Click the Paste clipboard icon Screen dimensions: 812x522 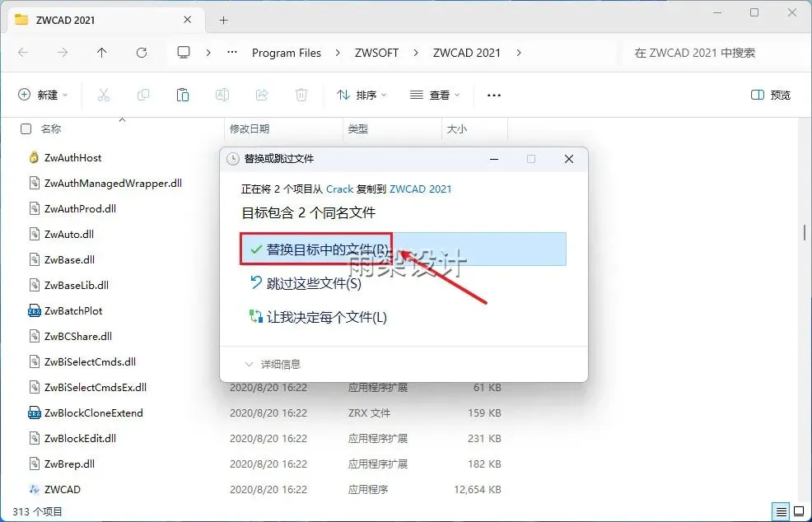click(182, 95)
